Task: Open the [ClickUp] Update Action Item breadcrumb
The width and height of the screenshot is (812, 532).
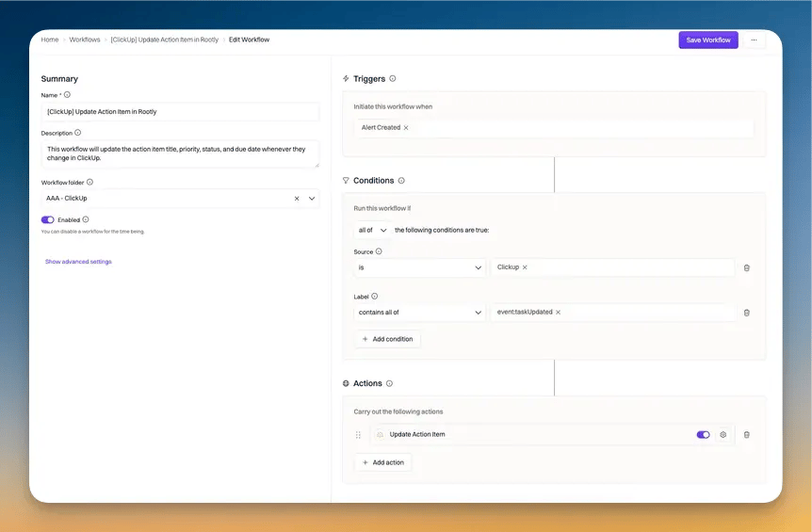Action: pyautogui.click(x=164, y=40)
